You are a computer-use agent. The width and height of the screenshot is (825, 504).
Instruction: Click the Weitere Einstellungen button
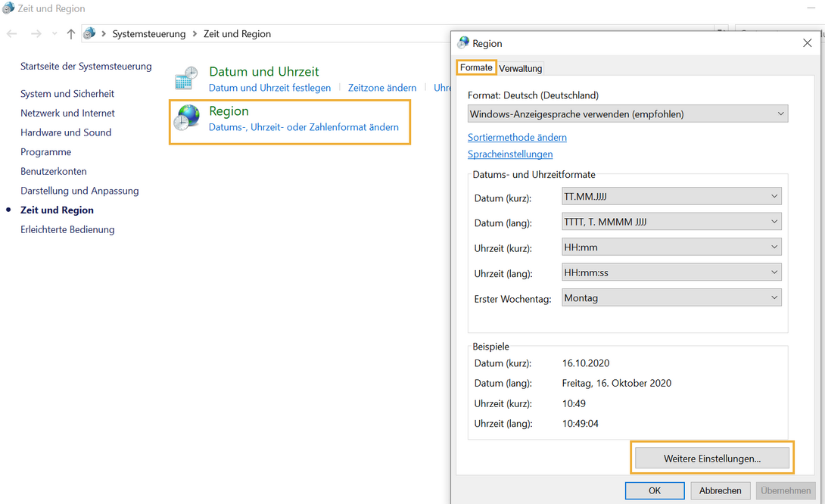(711, 458)
